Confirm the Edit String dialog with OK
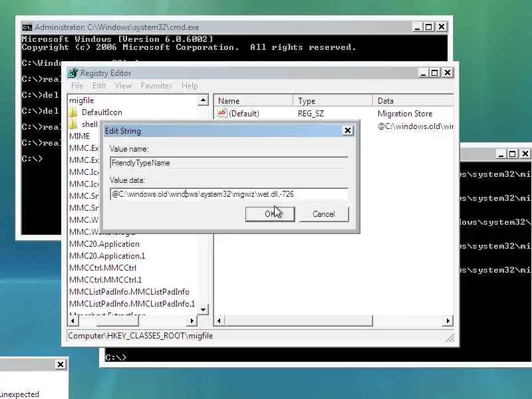The height and width of the screenshot is (399, 532). [270, 214]
